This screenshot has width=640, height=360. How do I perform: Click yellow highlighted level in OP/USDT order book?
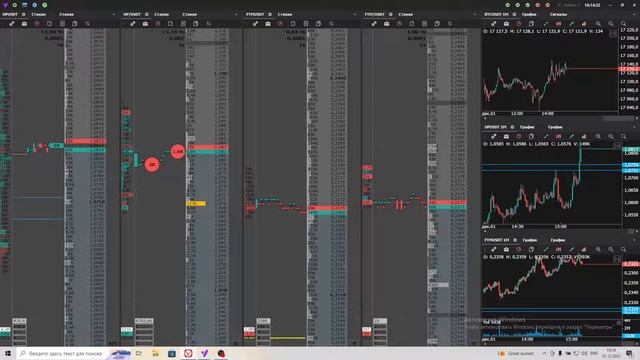tap(196, 203)
